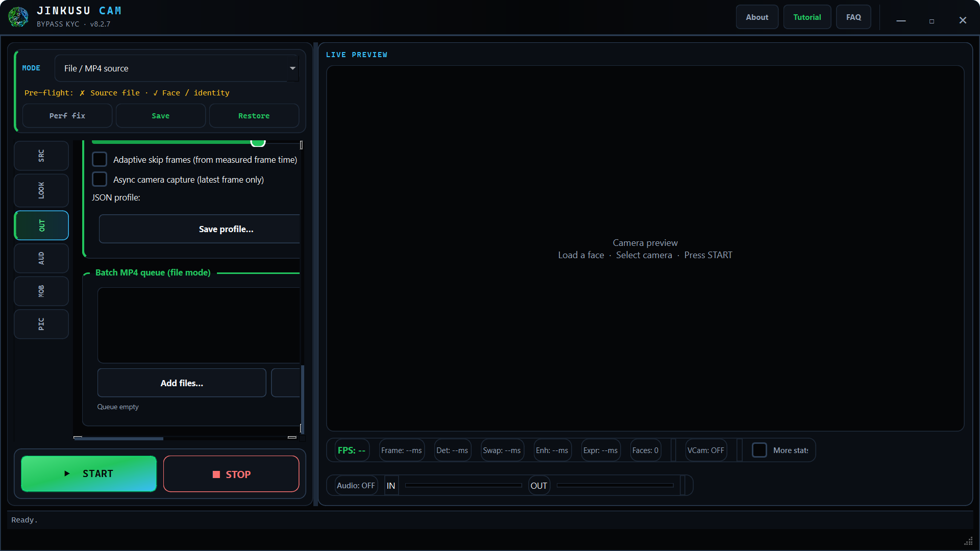Click the window resize grip icon
The width and height of the screenshot is (980, 551).
click(x=968, y=541)
